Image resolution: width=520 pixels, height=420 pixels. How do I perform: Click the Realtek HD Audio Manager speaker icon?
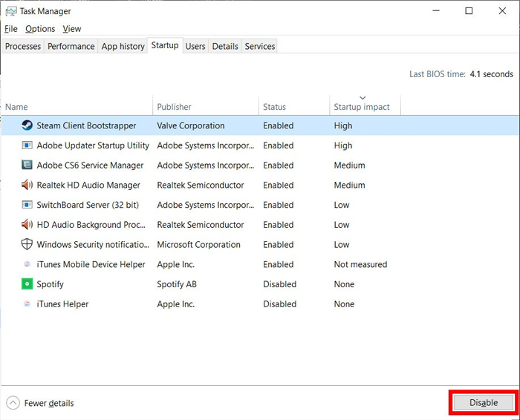[27, 185]
